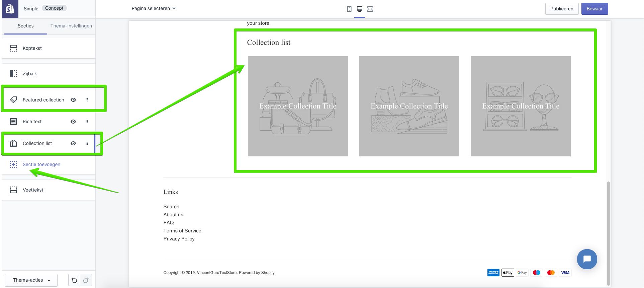Click the Links footer heading
The width and height of the screenshot is (644, 288).
coord(171,192)
